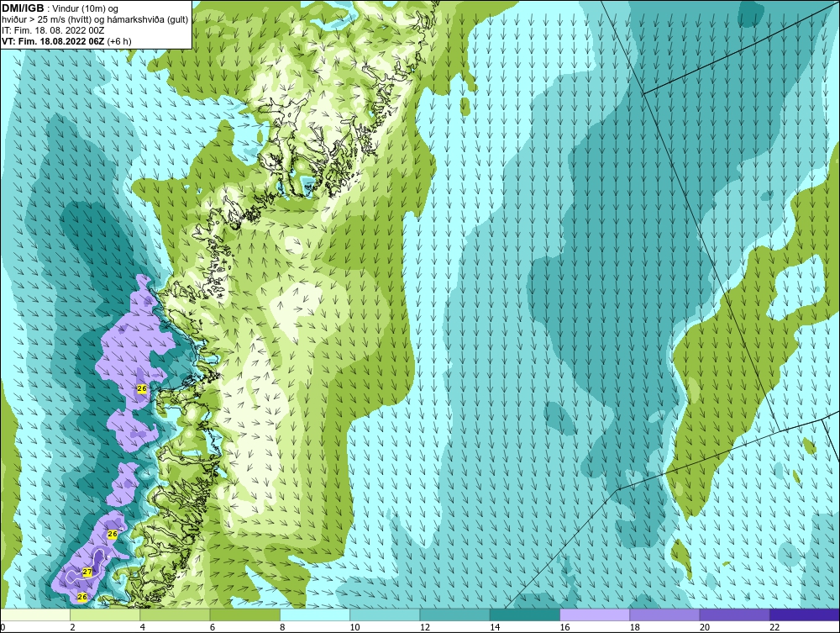Click legend scale value 6
This screenshot has height=633, width=840.
click(213, 628)
